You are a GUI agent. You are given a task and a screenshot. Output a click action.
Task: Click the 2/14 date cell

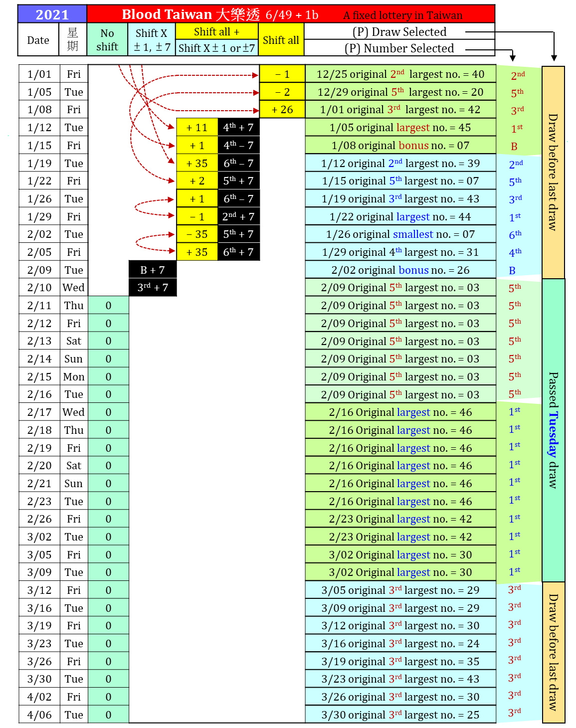[39, 359]
